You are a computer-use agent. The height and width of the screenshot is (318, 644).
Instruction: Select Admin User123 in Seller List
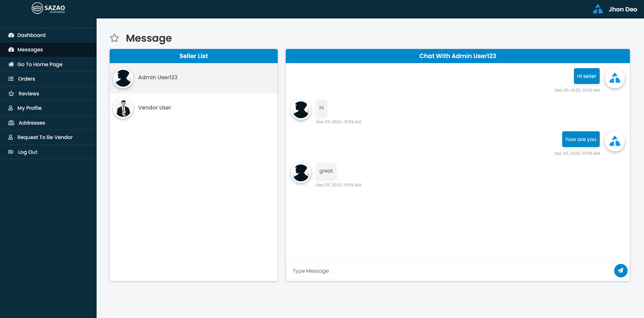point(158,78)
